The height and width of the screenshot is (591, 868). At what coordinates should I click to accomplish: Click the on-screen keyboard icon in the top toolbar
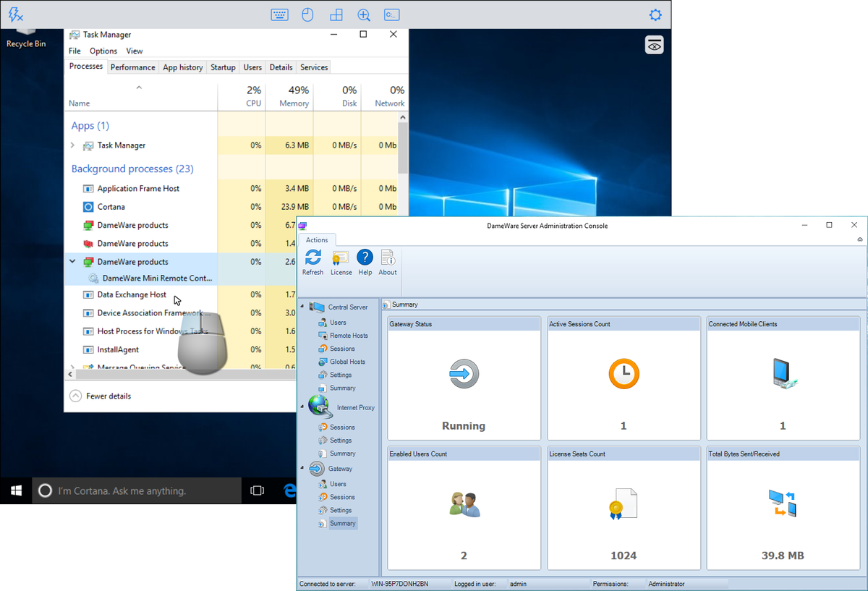(279, 14)
